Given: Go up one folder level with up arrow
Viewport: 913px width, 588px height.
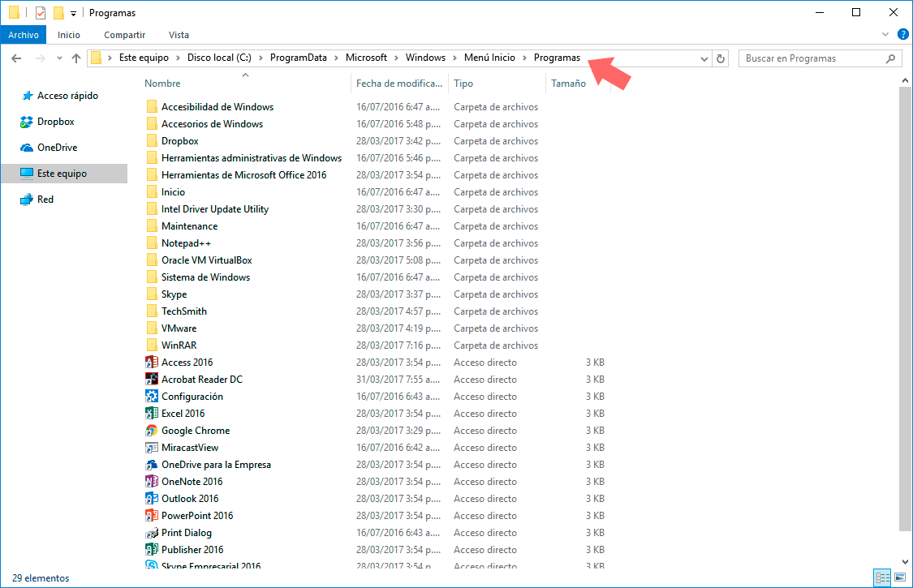Looking at the screenshot, I should point(75,58).
